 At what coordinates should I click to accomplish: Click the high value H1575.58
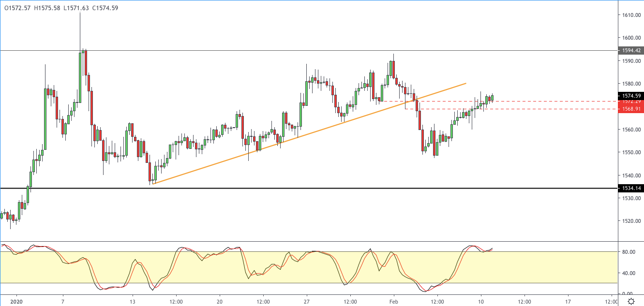(x=47, y=8)
